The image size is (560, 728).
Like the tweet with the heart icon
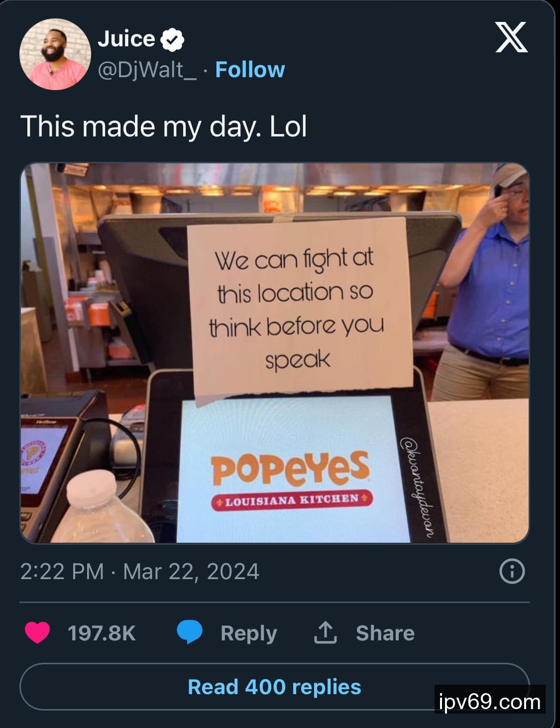point(37,633)
